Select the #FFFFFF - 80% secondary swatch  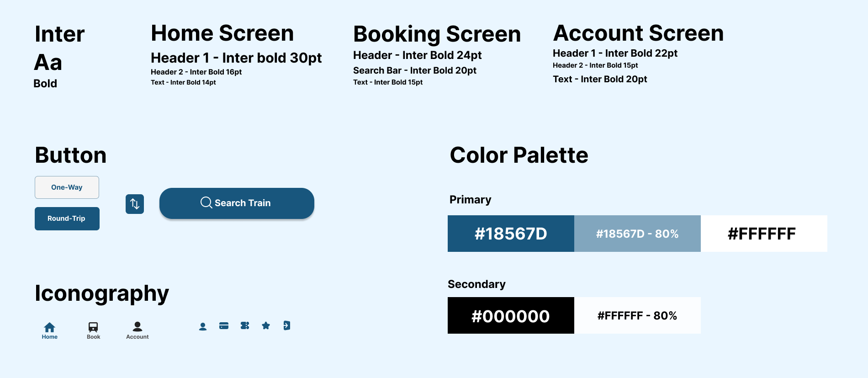tap(637, 315)
